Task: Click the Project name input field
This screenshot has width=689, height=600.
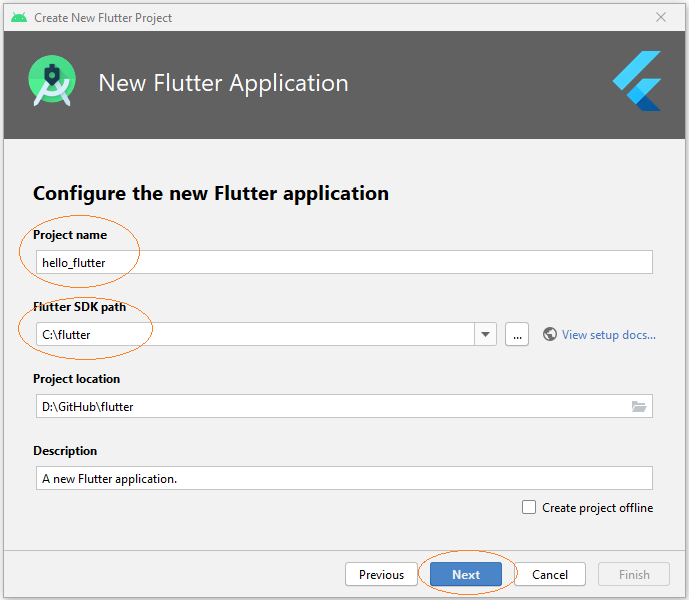Action: (x=344, y=262)
